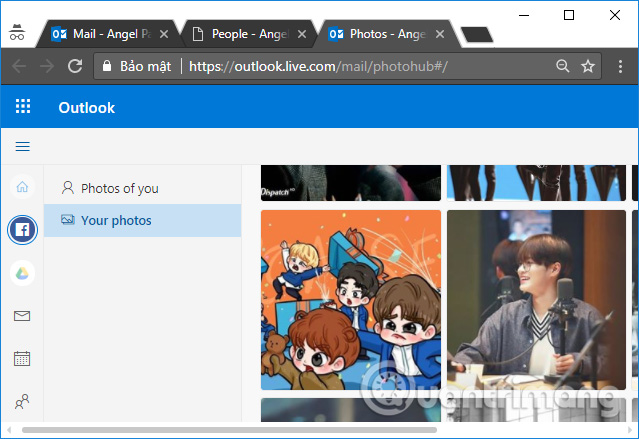Open the orange cartoon characters photo
The width and height of the screenshot is (639, 439).
point(351,300)
